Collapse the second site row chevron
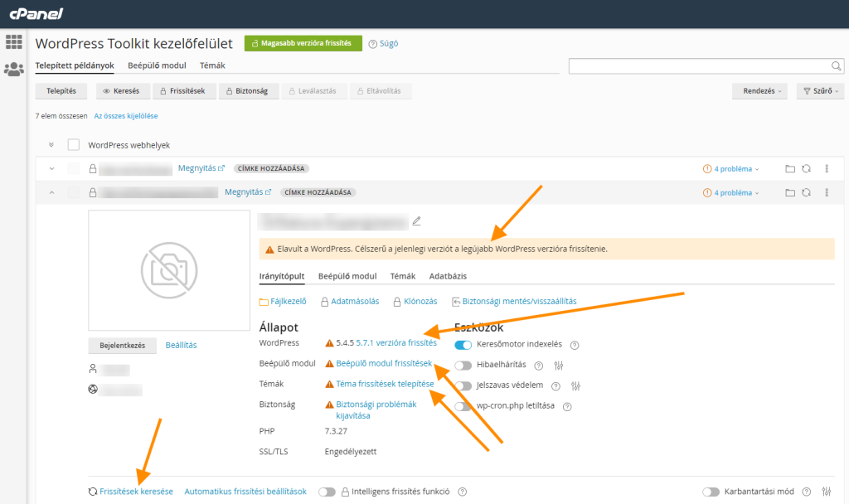Image resolution: width=849 pixels, height=504 pixels. pos(51,192)
